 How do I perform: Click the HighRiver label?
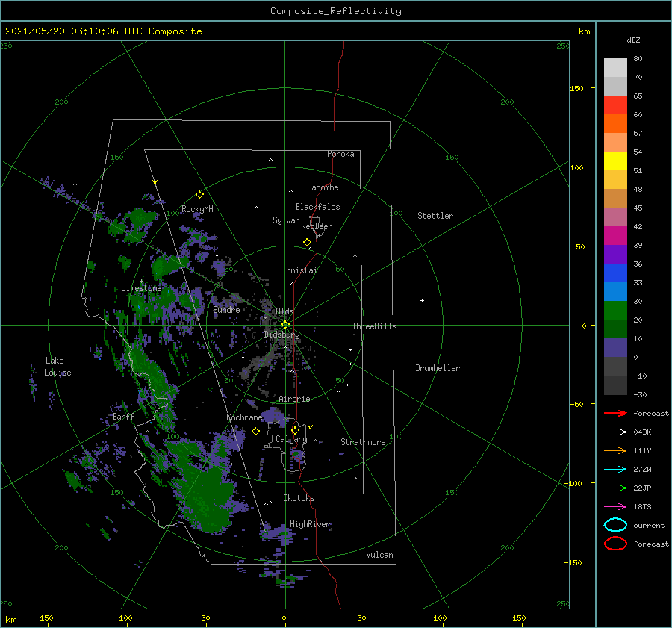pos(310,524)
